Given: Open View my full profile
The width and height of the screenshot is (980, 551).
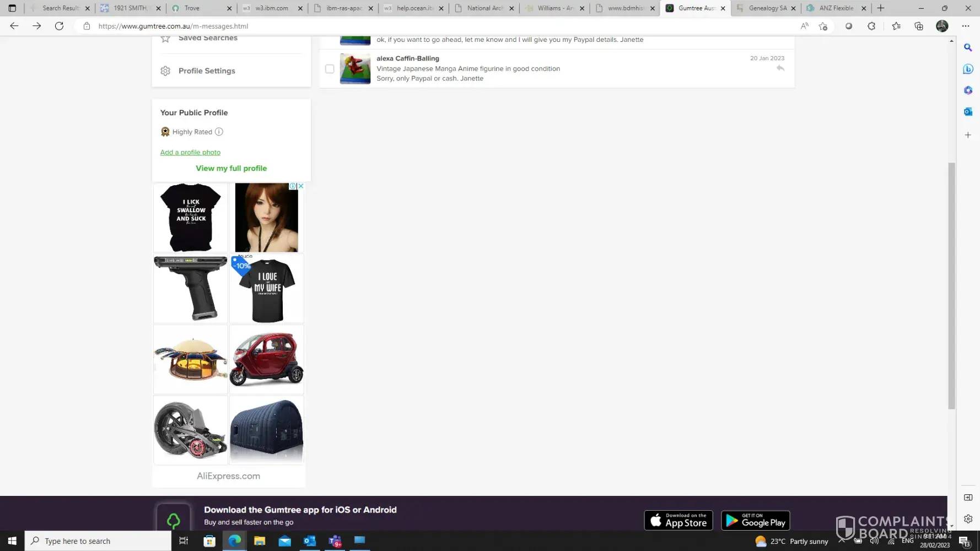Looking at the screenshot, I should [x=231, y=169].
